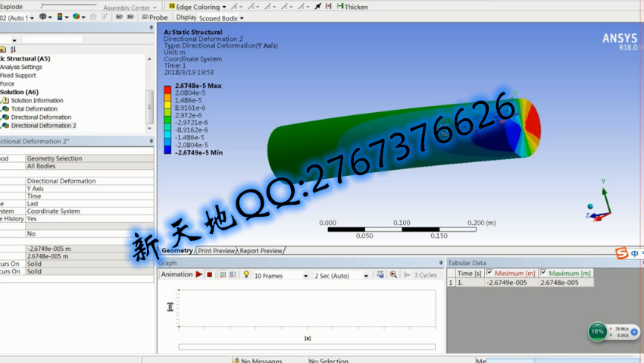This screenshot has height=363, width=644.
Task: Open the 10 Frames dropdown
Action: pyautogui.click(x=305, y=276)
